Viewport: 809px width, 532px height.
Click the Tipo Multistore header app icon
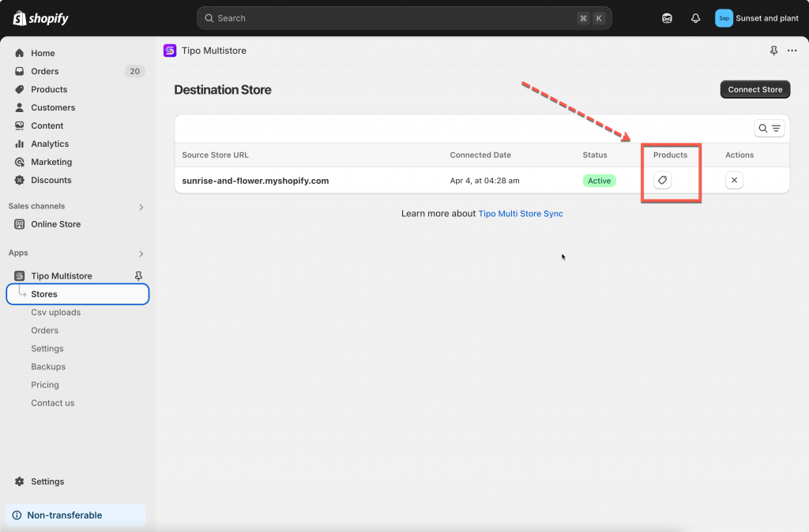pyautogui.click(x=170, y=51)
